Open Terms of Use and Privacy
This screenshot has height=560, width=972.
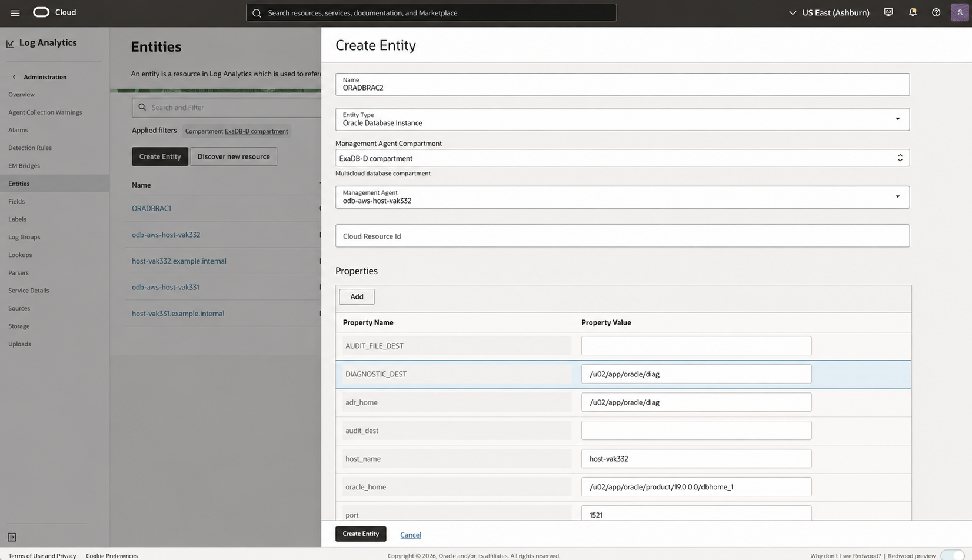click(x=42, y=556)
